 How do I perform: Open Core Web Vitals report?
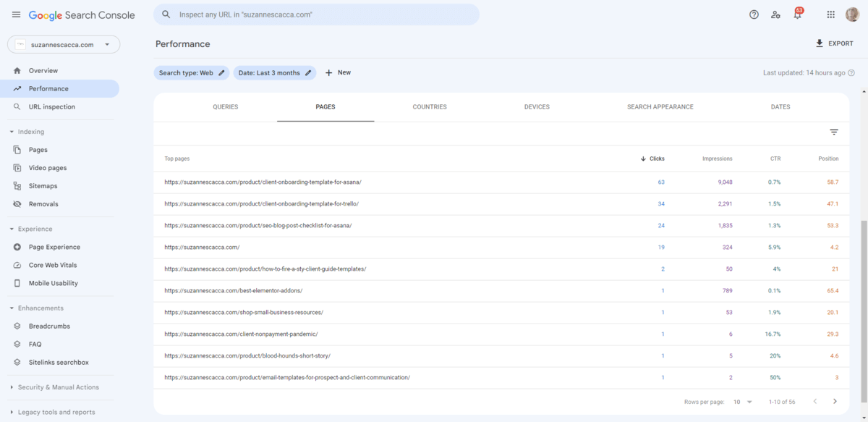[52, 265]
